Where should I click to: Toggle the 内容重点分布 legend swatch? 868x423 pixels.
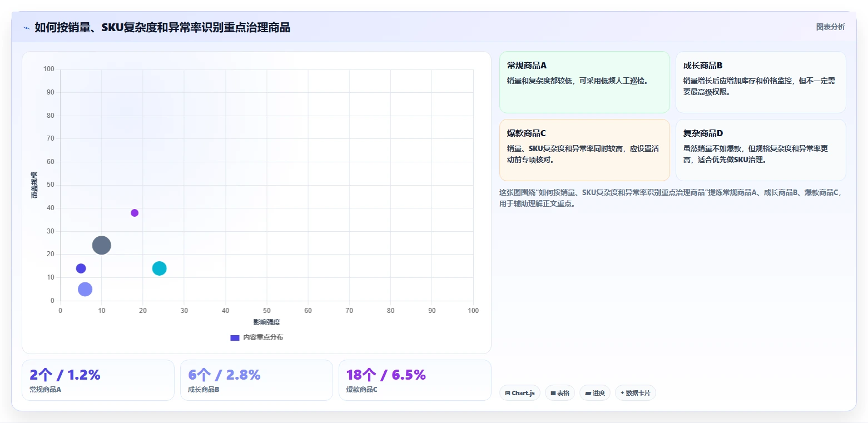(235, 337)
